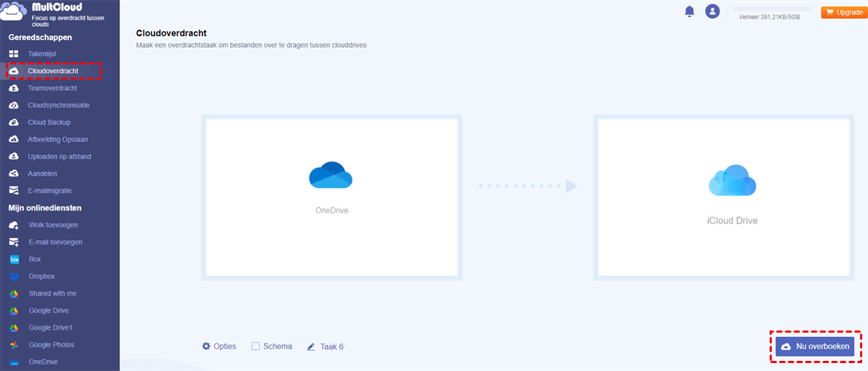868x371 pixels.
Task: Click the large iCloud Drive cloud logo
Action: click(732, 181)
